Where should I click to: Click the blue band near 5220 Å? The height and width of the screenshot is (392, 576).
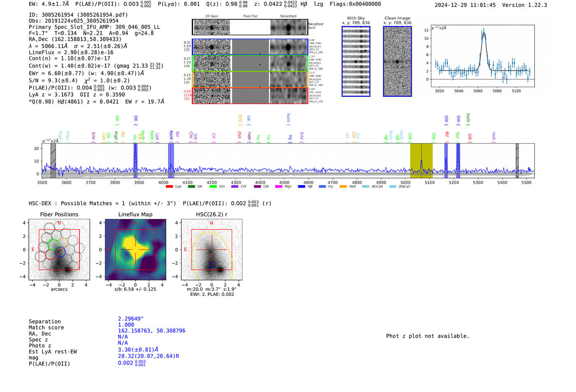[458, 160]
